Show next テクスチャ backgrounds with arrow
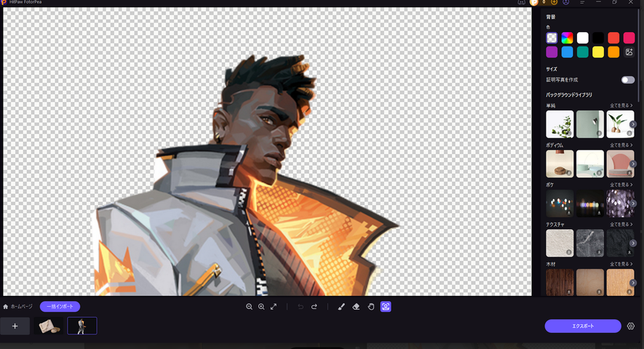This screenshot has height=349, width=644. tap(633, 243)
